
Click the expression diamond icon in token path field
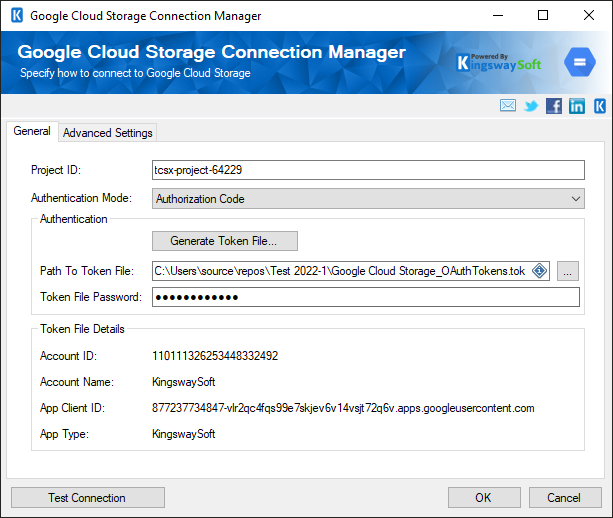point(540,271)
